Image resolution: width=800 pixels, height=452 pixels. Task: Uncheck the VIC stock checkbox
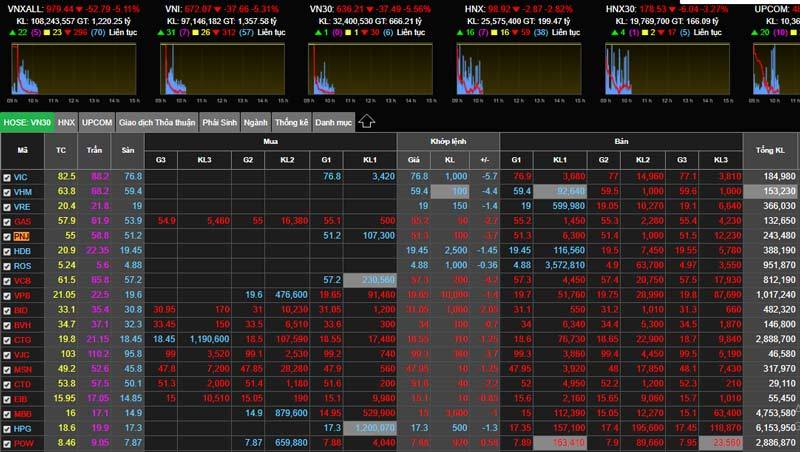click(x=8, y=176)
